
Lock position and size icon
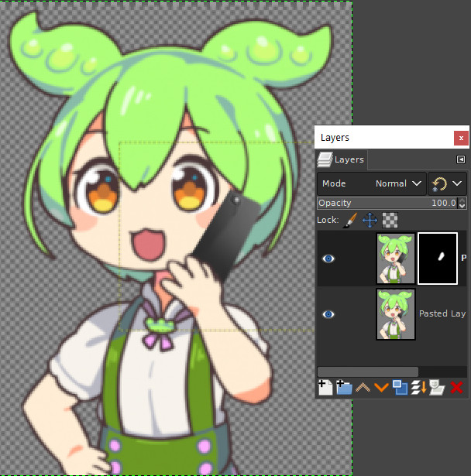pyautogui.click(x=370, y=220)
